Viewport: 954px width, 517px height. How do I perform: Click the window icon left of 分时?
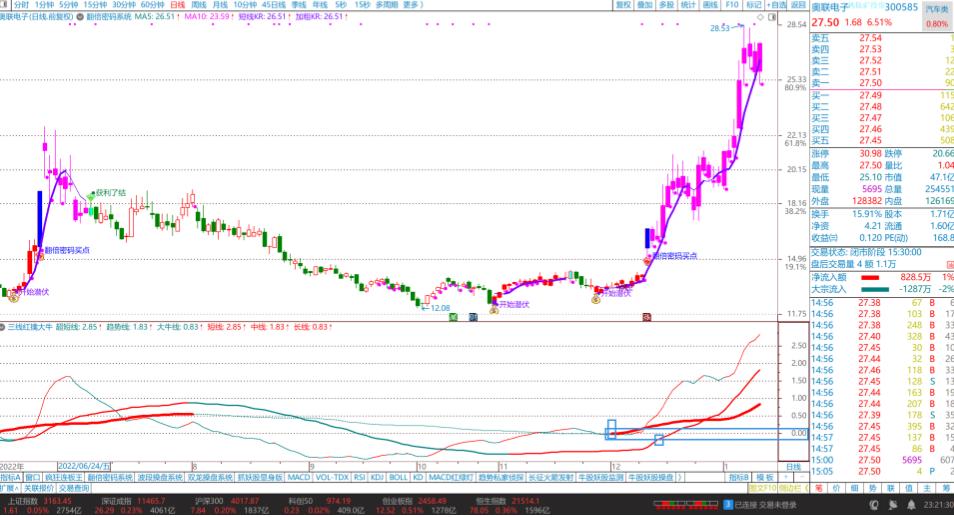[5, 5]
